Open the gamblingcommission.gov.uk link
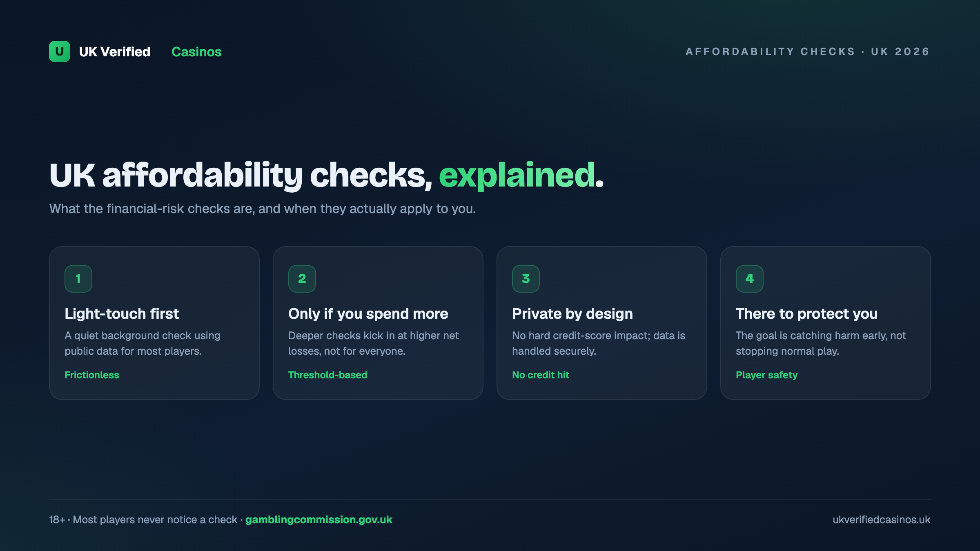The image size is (980, 551). tap(319, 520)
